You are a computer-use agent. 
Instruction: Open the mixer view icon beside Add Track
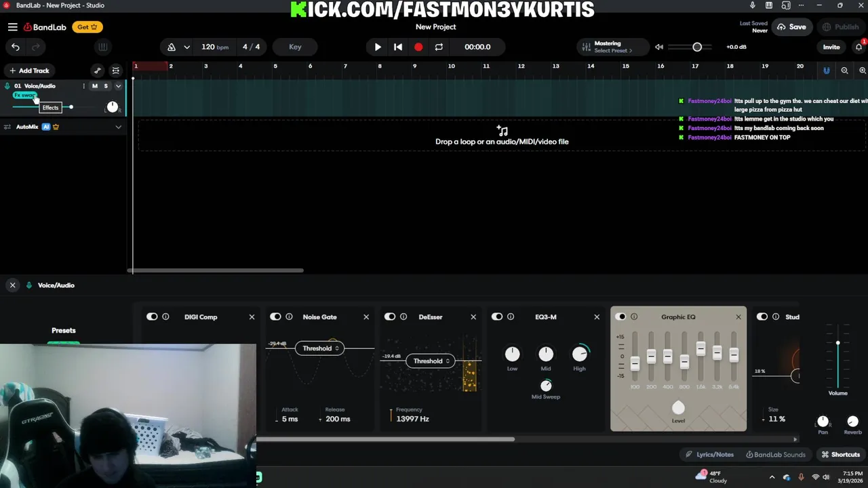116,70
